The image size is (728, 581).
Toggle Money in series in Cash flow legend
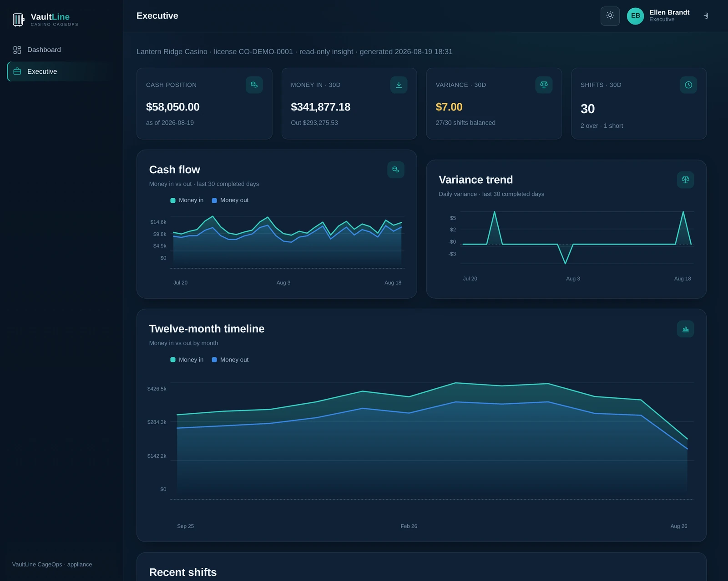(187, 200)
